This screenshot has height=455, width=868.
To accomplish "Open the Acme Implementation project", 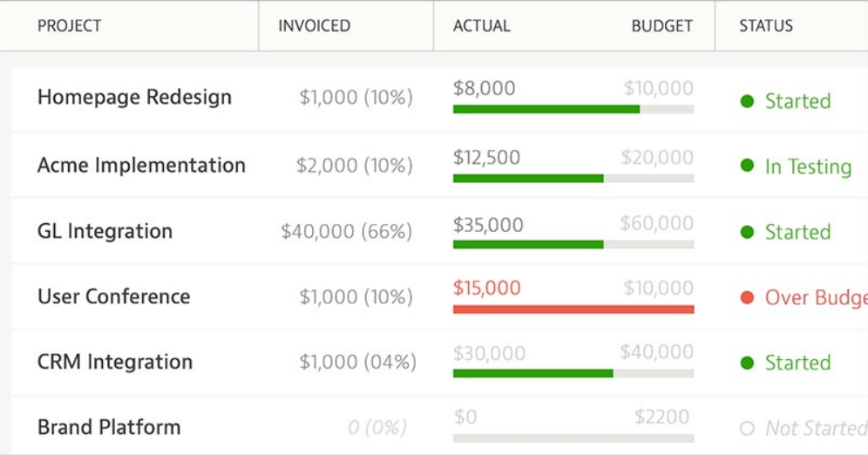I will click(141, 165).
